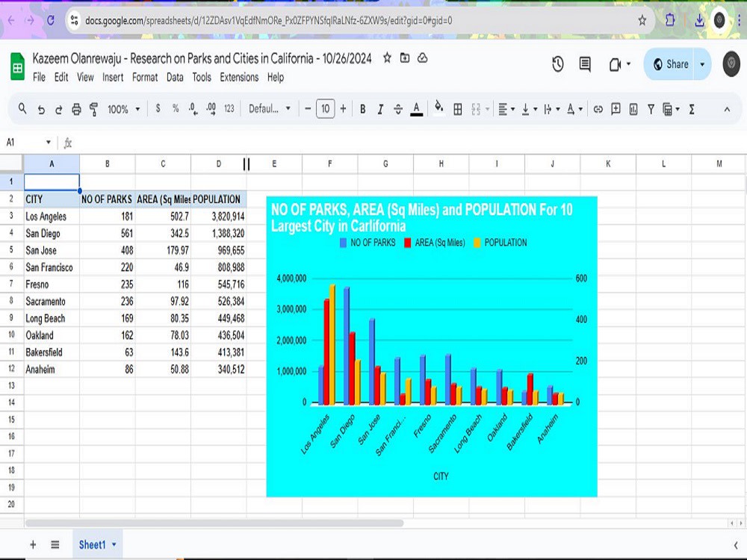Click the merge cells icon
747x560 pixels.
[475, 110]
